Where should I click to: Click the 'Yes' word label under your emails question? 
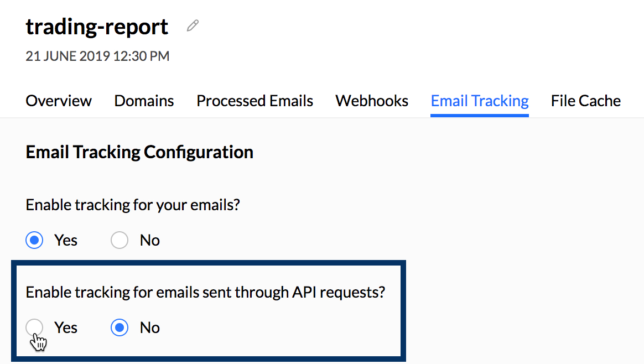[x=66, y=240]
